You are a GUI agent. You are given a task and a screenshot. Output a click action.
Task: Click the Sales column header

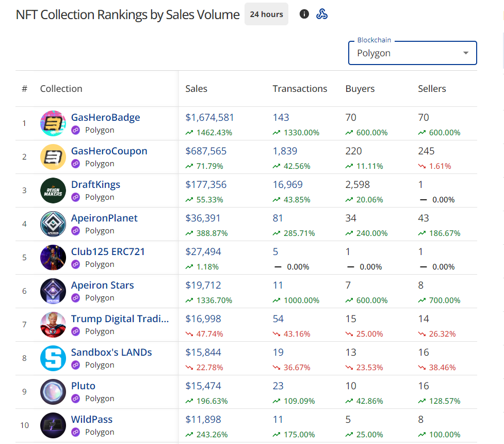(196, 88)
